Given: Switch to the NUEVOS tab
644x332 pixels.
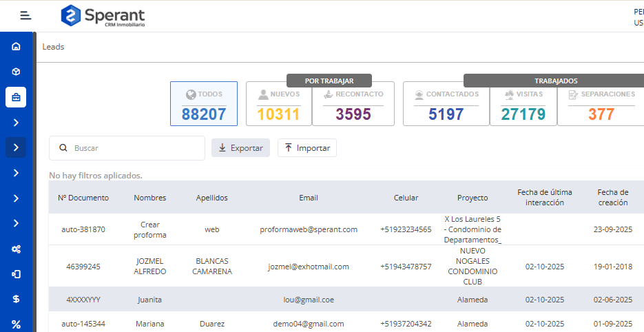Looking at the screenshot, I should pyautogui.click(x=279, y=104).
